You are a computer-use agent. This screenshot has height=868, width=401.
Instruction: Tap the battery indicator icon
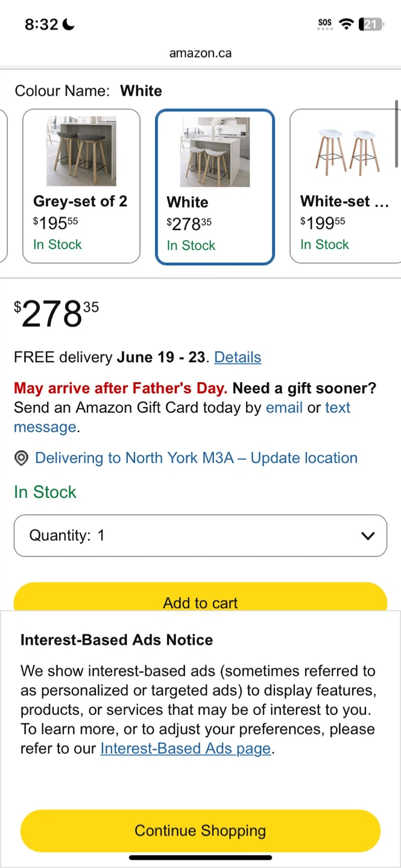371,24
